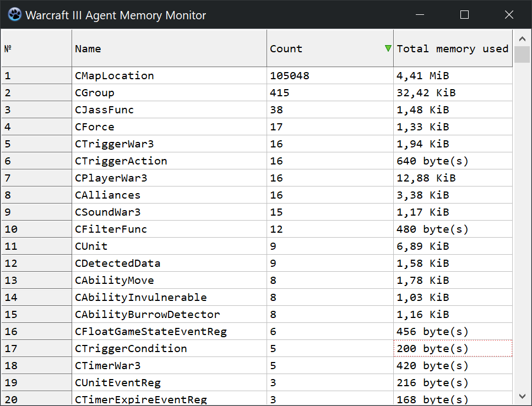The width and height of the screenshot is (532, 406).
Task: Select the CMapLocation row
Action: [x=114, y=76]
